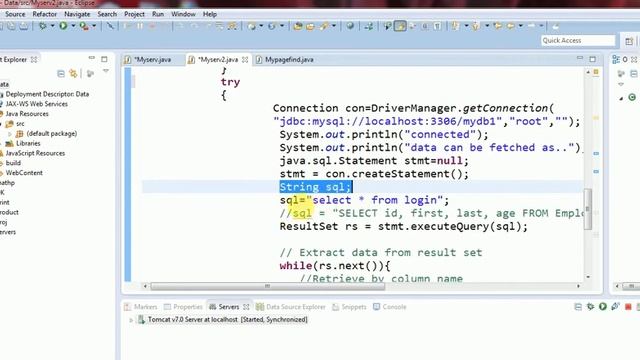Toggle Show Whitespace Characters pilcrow icon
Viewport: 640px width, 360px height.
[x=437, y=26]
